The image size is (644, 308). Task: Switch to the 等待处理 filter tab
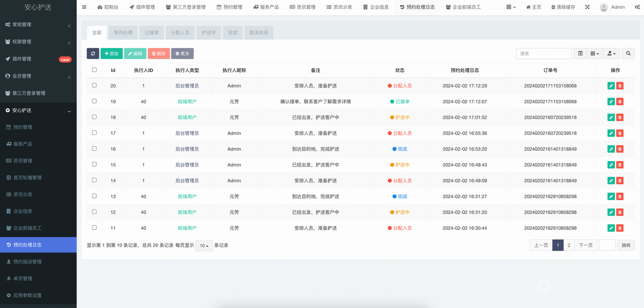[123, 33]
